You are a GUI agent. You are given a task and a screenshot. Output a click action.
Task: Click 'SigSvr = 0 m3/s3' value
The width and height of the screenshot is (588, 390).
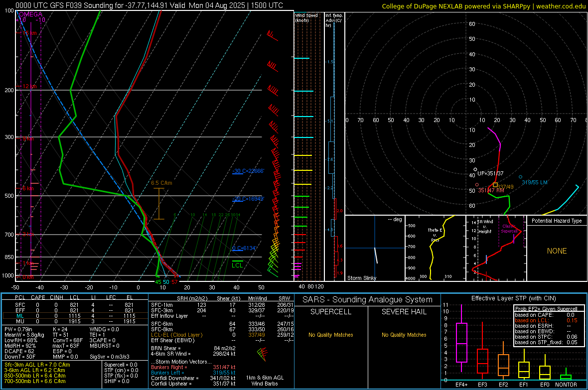pyautogui.click(x=110, y=357)
